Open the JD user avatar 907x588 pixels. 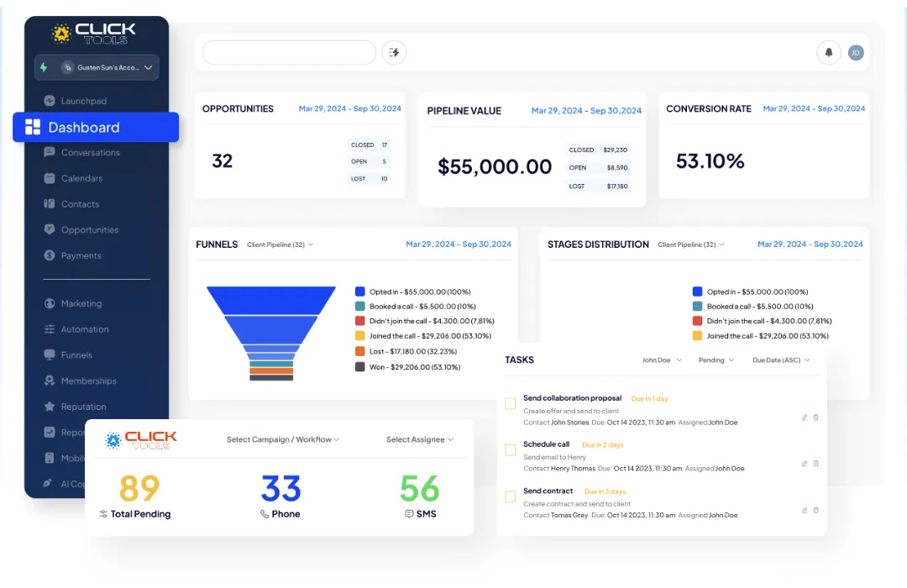856,53
